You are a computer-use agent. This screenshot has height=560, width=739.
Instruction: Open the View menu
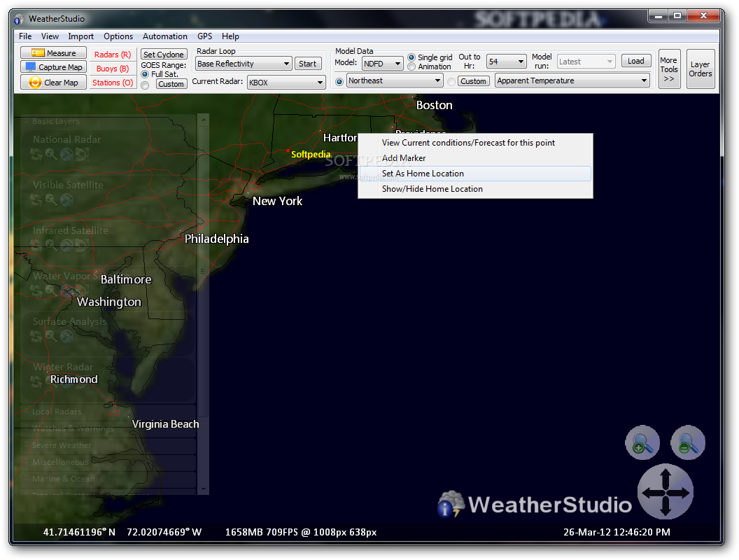click(50, 36)
